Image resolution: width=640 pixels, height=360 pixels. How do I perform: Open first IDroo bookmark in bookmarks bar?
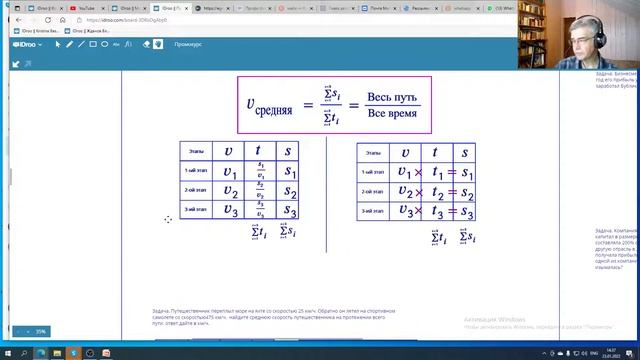(37, 31)
